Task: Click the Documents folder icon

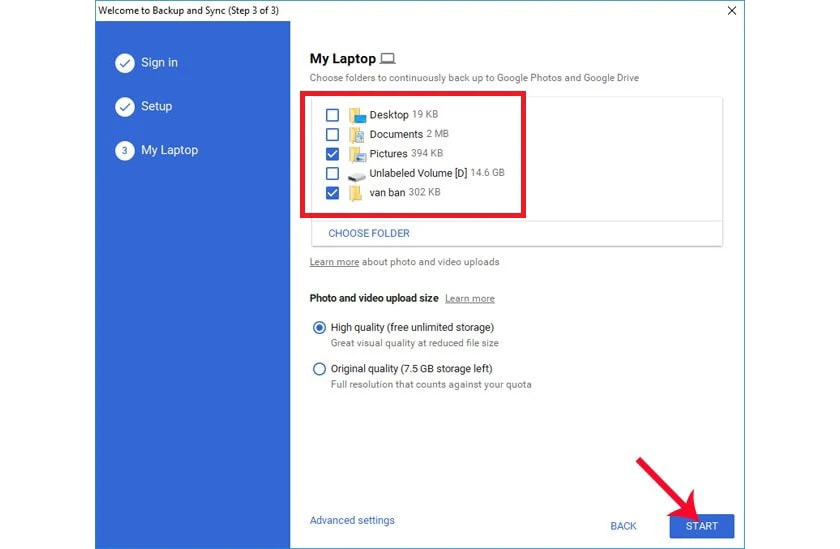Action: click(x=357, y=134)
